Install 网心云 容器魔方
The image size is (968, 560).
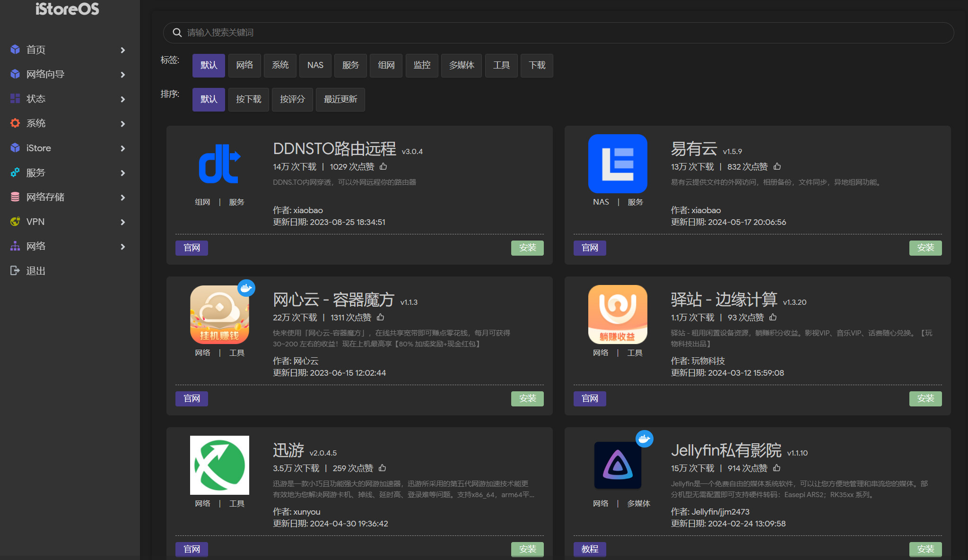[527, 398]
